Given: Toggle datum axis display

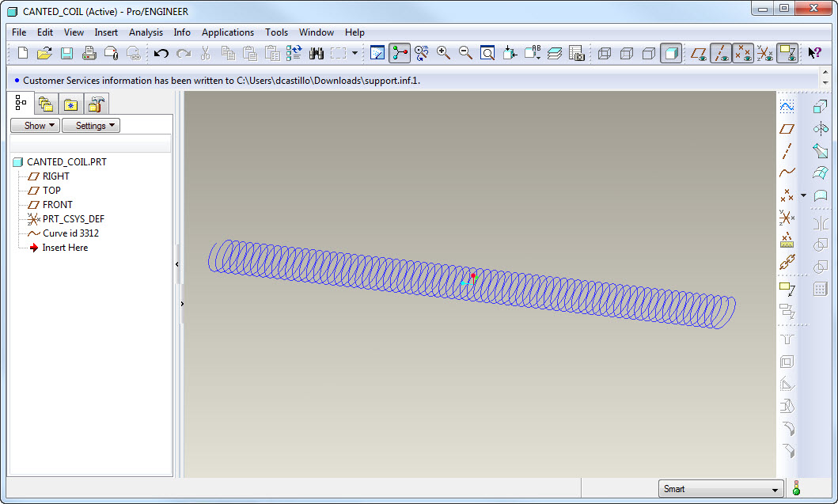Looking at the screenshot, I should point(722,53).
